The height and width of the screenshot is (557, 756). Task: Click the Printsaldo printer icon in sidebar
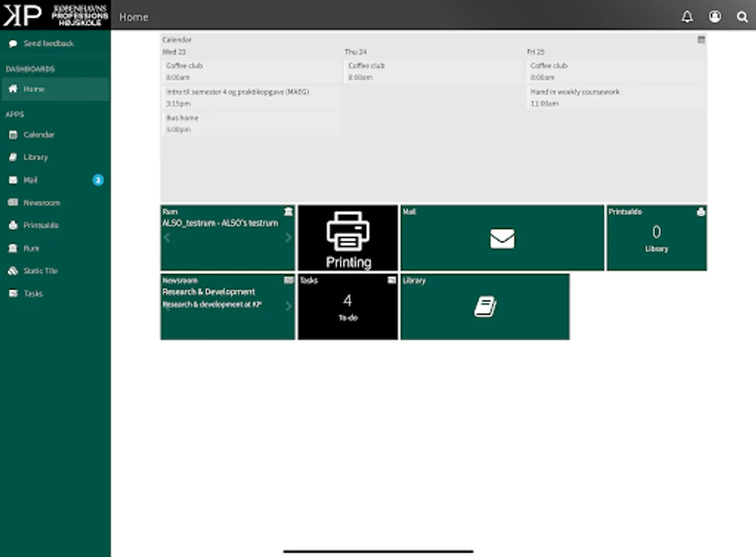click(x=13, y=225)
